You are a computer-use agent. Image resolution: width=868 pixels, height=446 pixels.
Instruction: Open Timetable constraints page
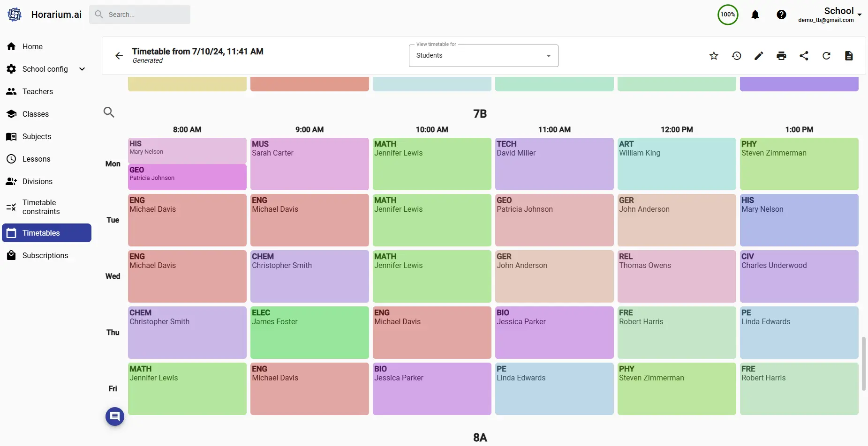[x=41, y=207]
